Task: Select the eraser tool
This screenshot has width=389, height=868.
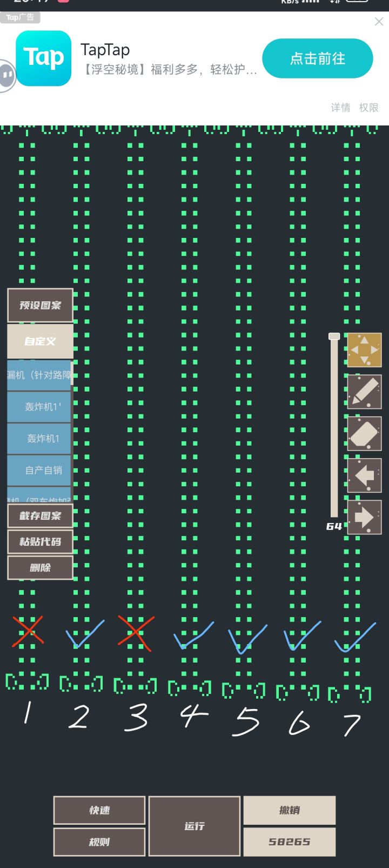Action: pyautogui.click(x=364, y=434)
